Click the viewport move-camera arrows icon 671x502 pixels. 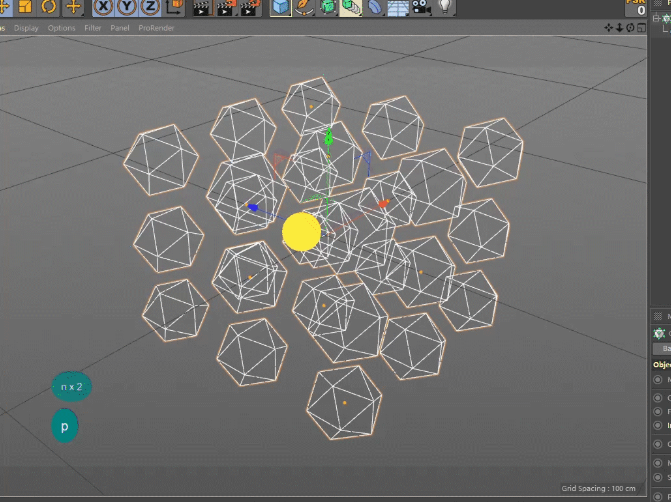tap(609, 28)
